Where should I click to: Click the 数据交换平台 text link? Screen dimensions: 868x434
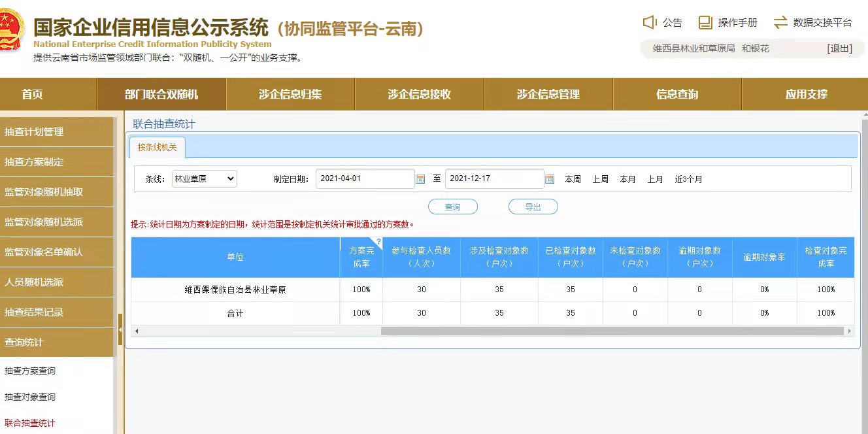(x=823, y=23)
